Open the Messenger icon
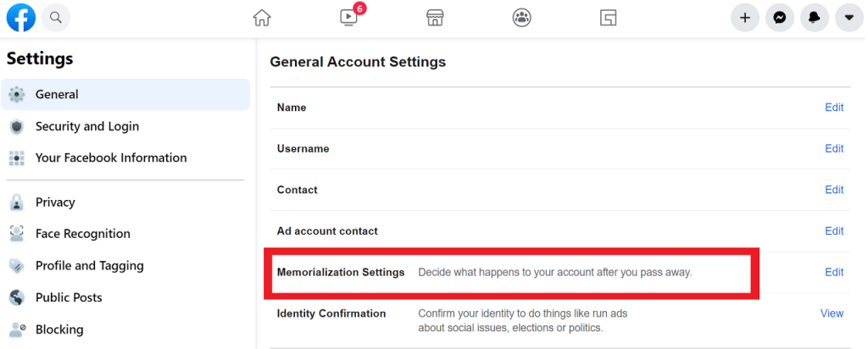Viewport: 868px width, 349px height. pos(780,19)
